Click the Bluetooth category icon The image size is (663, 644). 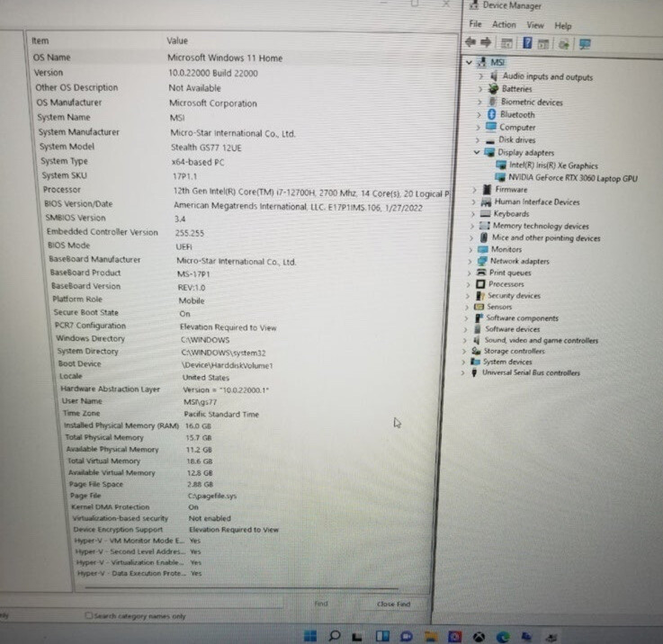tap(491, 114)
